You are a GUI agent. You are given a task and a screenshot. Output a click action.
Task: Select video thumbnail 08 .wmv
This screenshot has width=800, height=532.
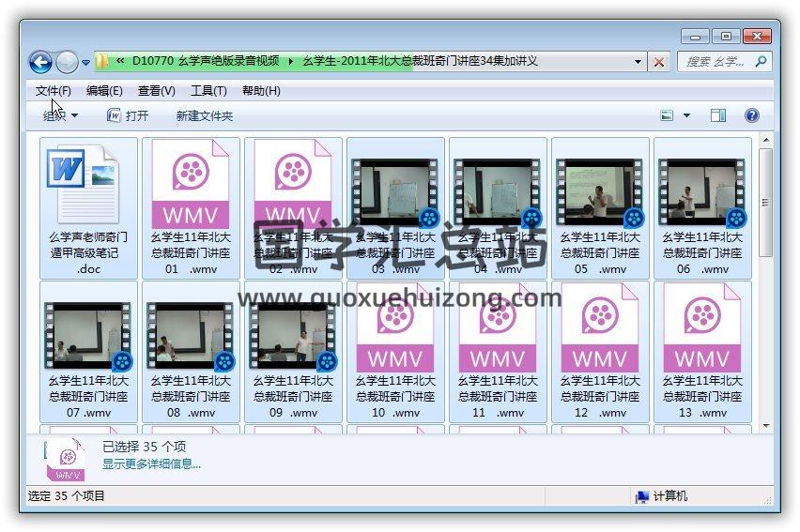[191, 336]
